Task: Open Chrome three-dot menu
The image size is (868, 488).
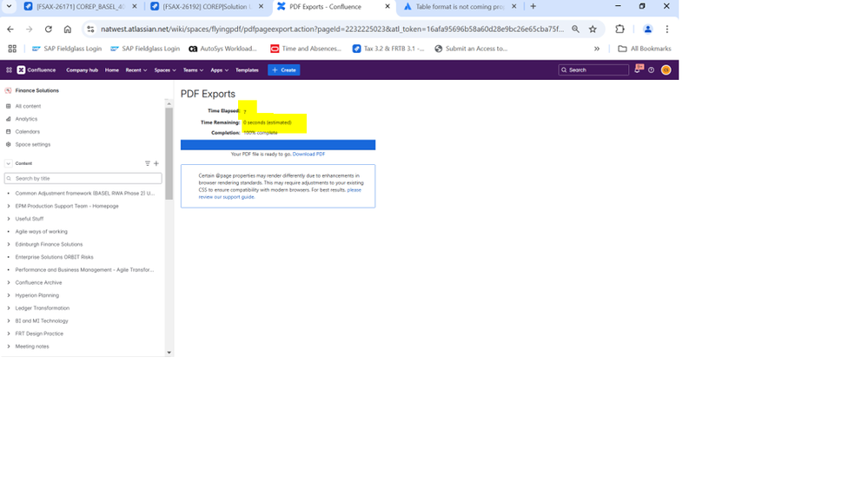Action: click(x=667, y=29)
